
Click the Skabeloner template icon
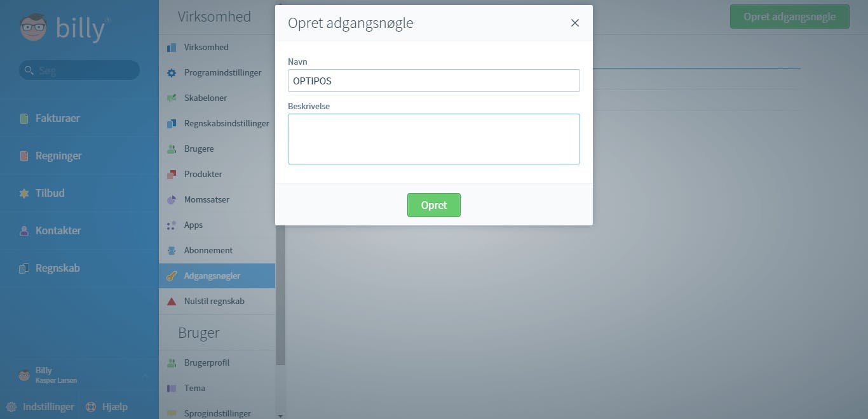coord(172,98)
